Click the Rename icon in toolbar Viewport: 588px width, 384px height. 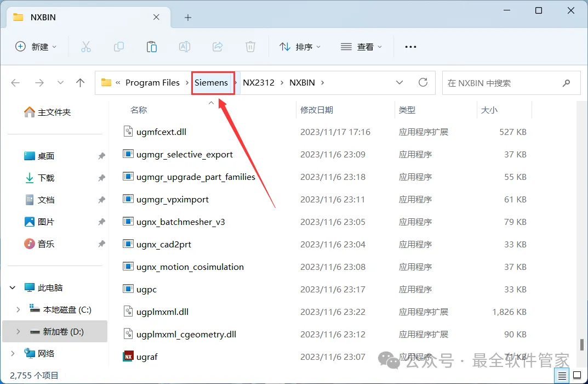pyautogui.click(x=185, y=47)
